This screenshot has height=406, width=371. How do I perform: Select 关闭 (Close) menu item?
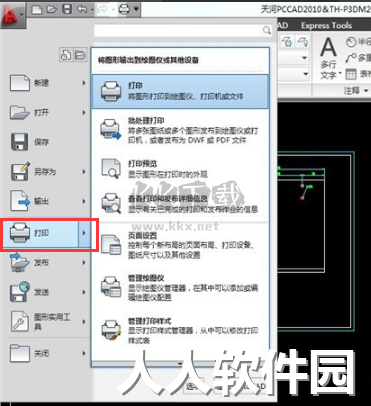point(47,353)
